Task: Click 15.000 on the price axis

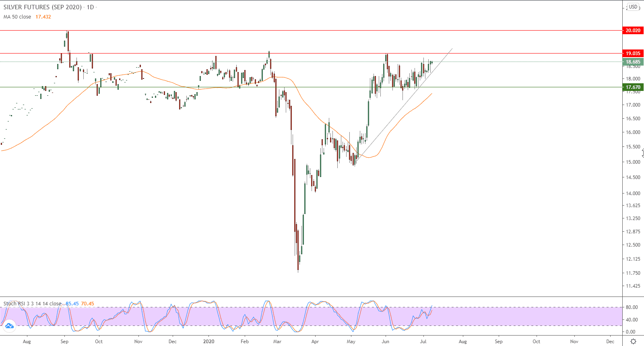Action: coord(633,162)
